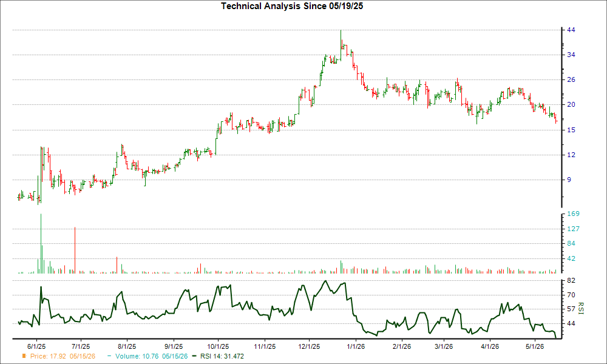Image resolution: width=607 pixels, height=364 pixels.
Task: Click the price axis label 26
Action: tap(571, 79)
